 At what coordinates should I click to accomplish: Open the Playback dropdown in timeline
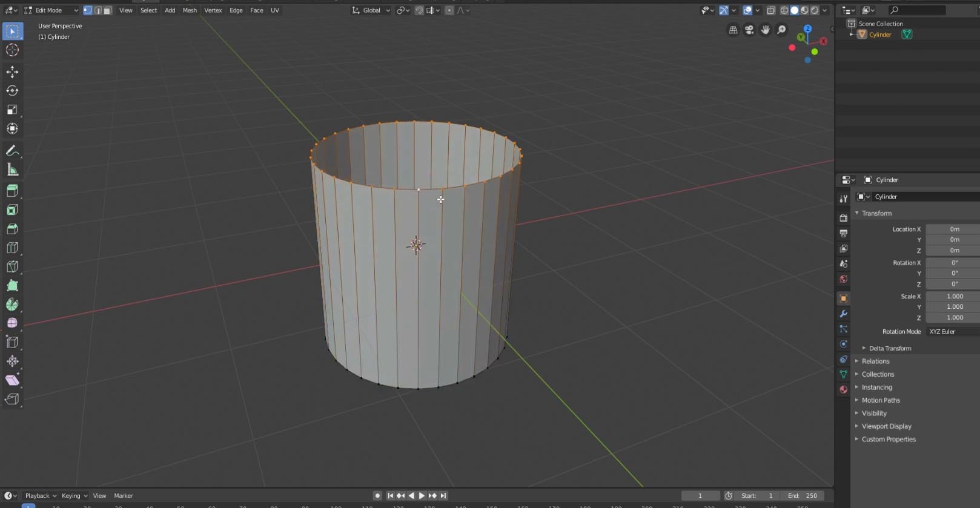[41, 496]
